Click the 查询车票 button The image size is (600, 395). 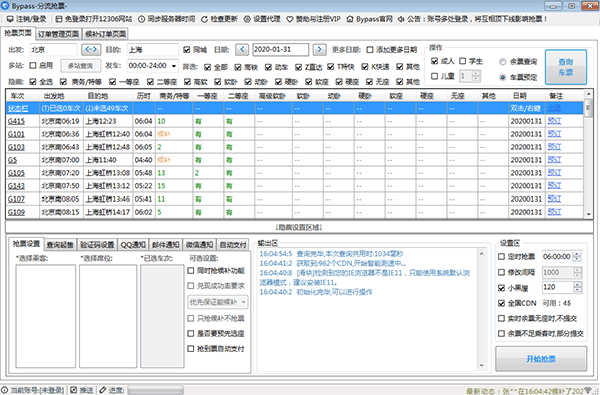(566, 67)
